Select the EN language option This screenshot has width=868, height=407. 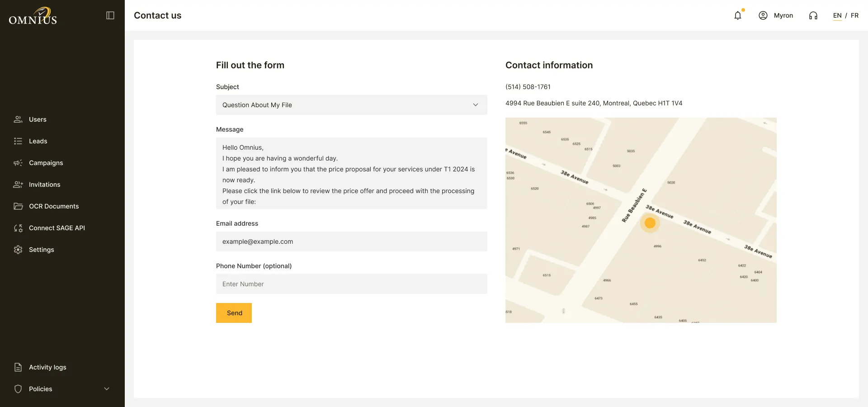[837, 15]
